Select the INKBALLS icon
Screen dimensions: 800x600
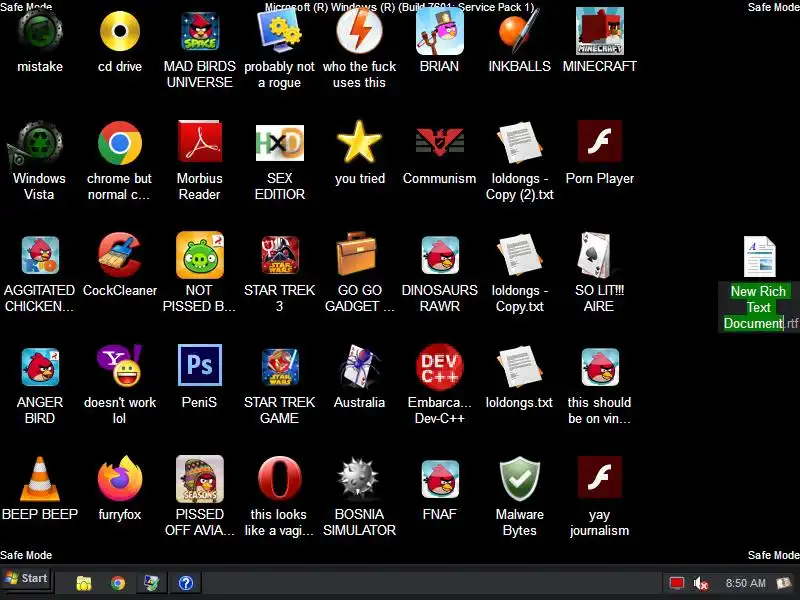point(519,32)
